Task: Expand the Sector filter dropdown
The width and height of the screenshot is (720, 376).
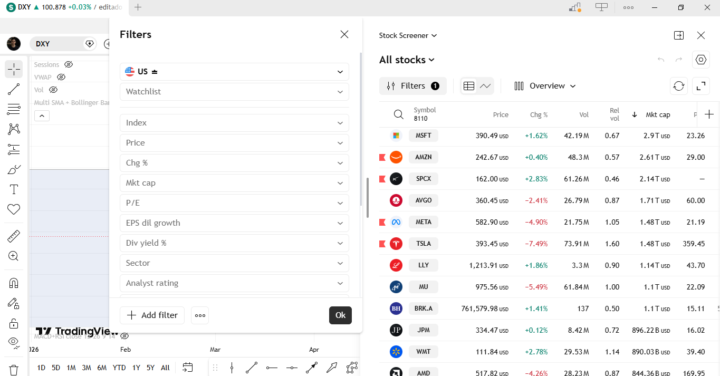Action: [234, 263]
